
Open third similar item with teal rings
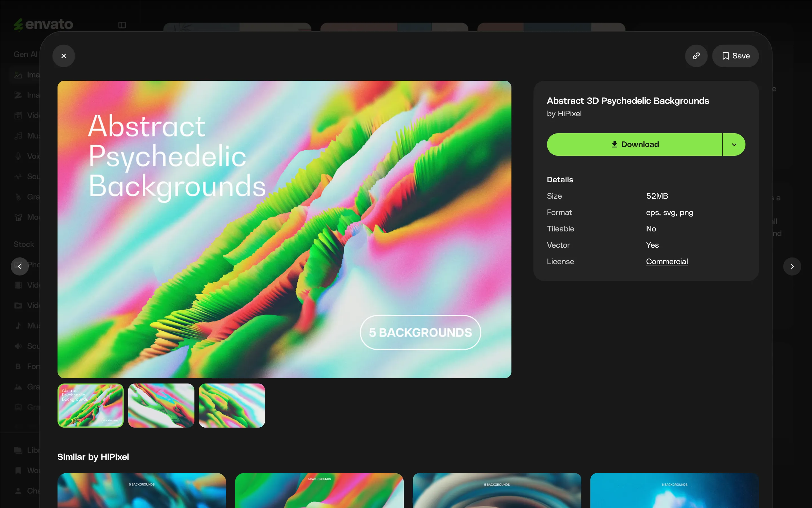click(x=497, y=491)
